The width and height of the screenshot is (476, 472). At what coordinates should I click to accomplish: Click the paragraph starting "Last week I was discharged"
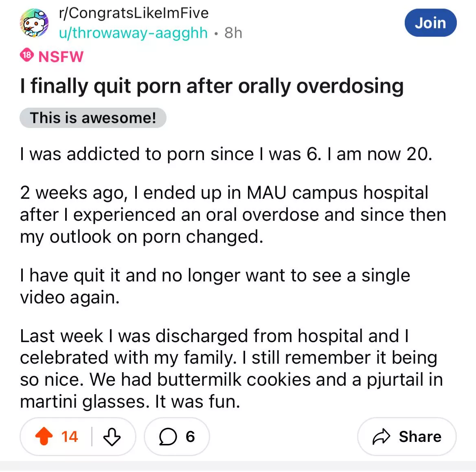click(x=231, y=369)
